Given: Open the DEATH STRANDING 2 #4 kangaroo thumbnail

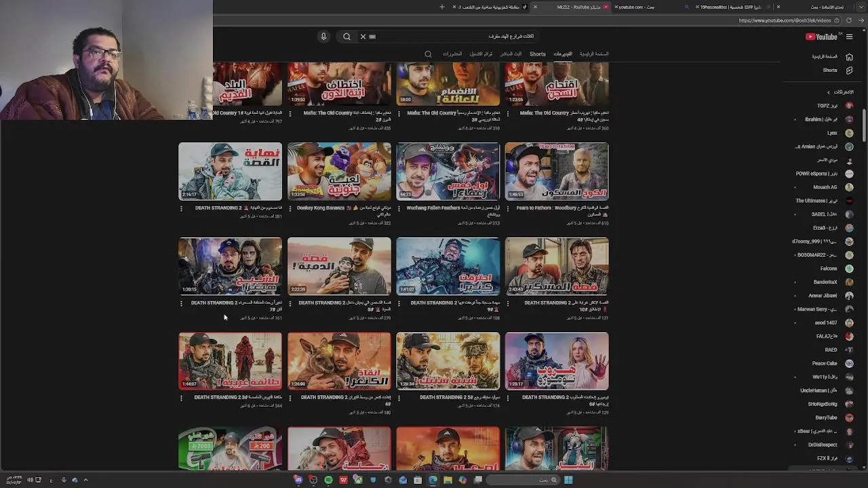Looking at the screenshot, I should [x=339, y=361].
